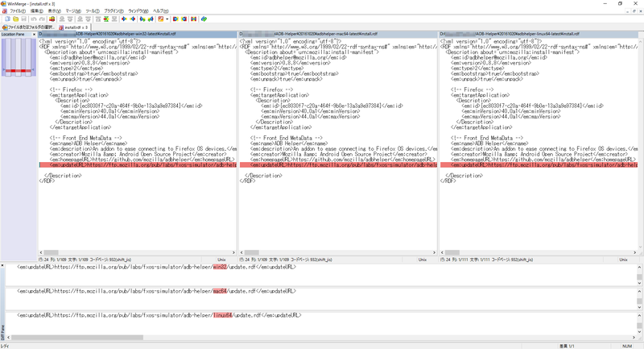The image size is (644, 349).
Task: Click the Diff Pane bottom horizontal scrollbar thumb
Action: coord(77,338)
